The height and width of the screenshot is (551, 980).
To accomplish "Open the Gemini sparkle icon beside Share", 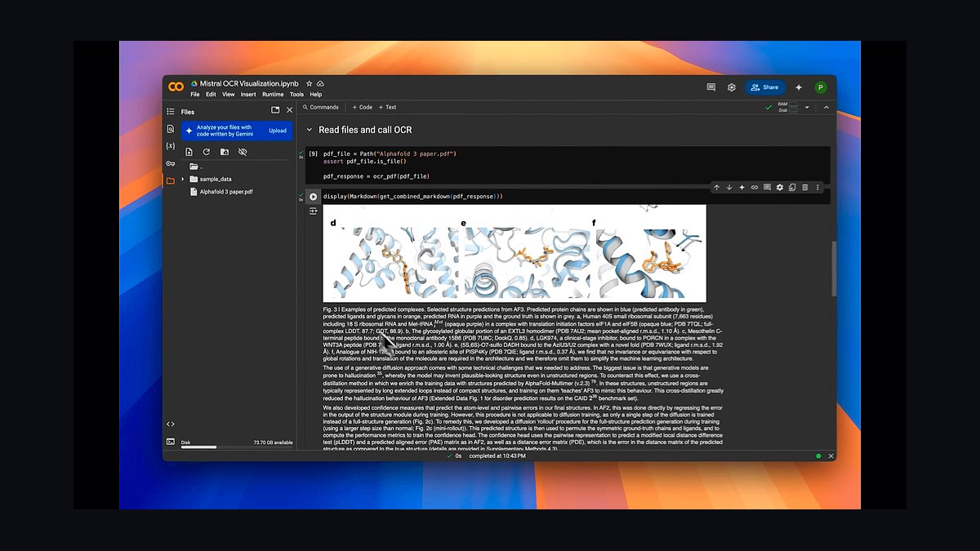I will (x=799, y=87).
